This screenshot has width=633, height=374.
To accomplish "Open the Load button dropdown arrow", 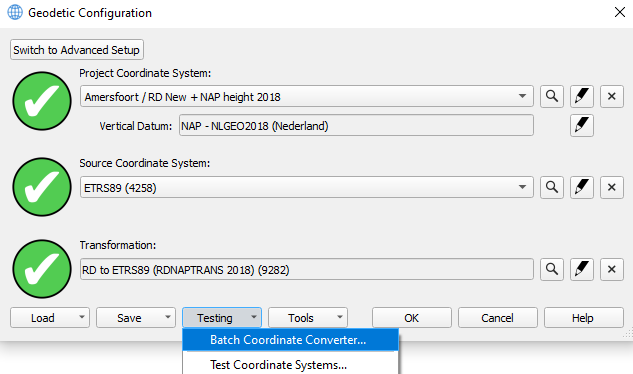I will click(x=82, y=317).
